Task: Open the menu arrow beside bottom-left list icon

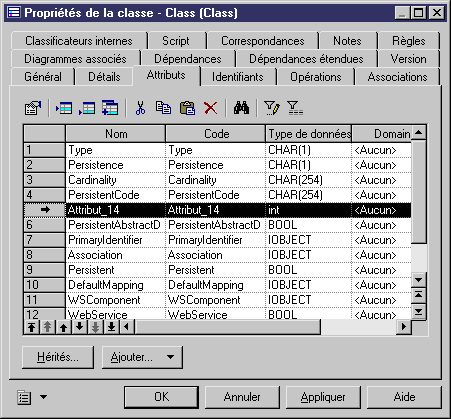Action: click(x=43, y=397)
